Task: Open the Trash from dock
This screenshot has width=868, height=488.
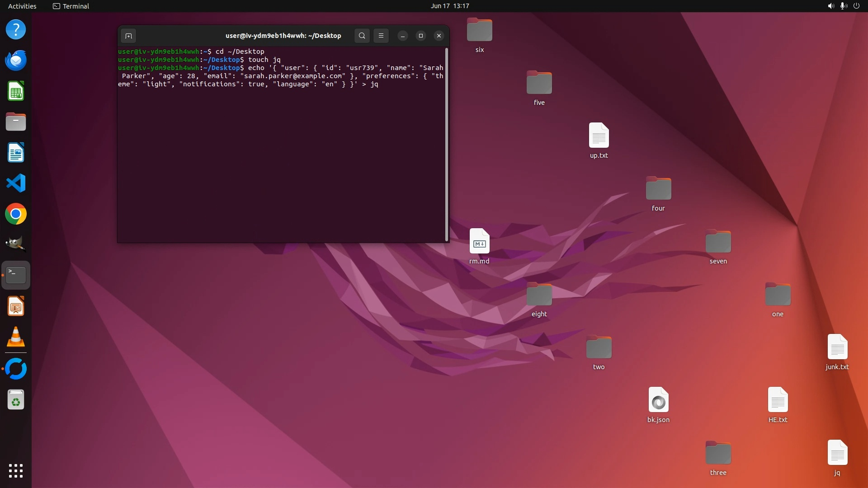Action: click(x=16, y=400)
